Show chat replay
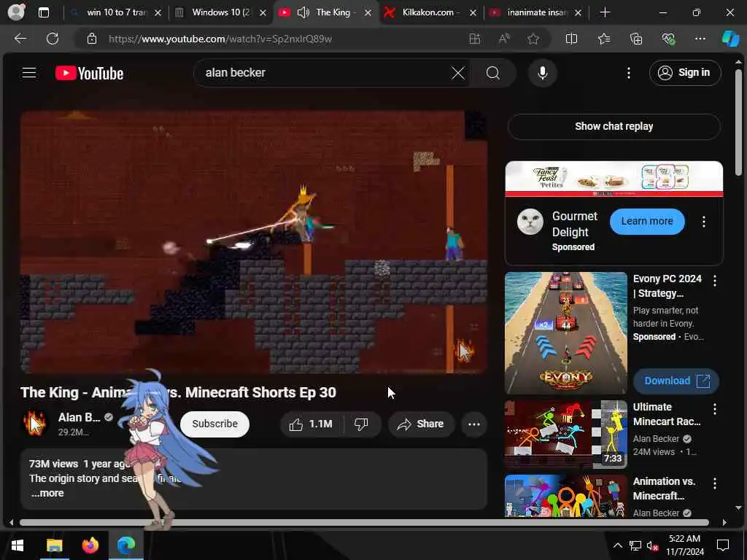Screen dimensions: 747x560 point(614,126)
